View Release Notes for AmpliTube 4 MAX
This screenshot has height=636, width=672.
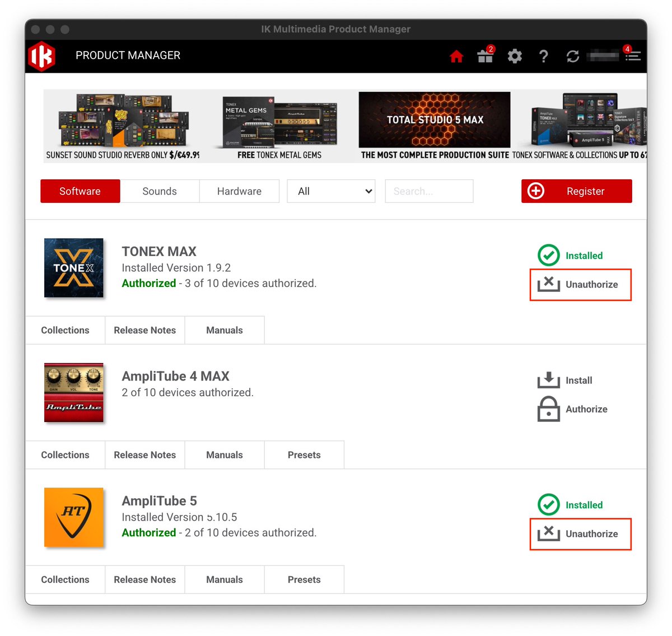(144, 455)
